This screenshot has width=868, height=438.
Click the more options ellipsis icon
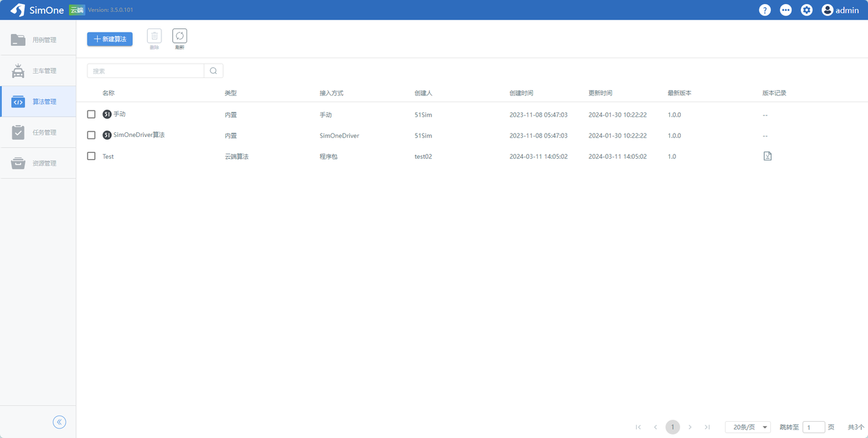click(x=785, y=10)
